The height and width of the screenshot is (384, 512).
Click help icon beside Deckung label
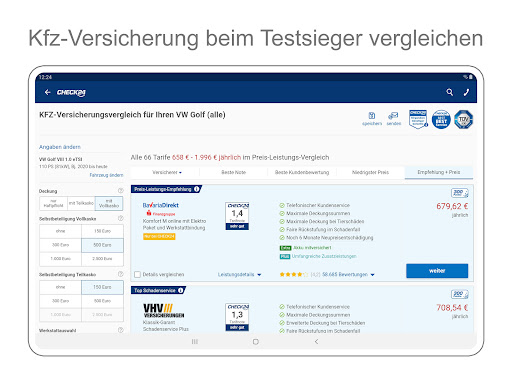tap(121, 191)
